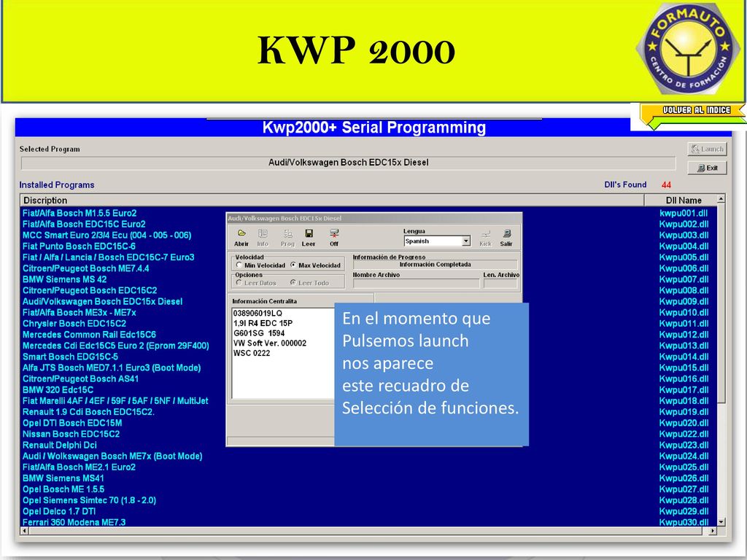The width and height of the screenshot is (747, 560).
Task: Click Kwpu009.dll in Dll Name column
Action: point(684,301)
